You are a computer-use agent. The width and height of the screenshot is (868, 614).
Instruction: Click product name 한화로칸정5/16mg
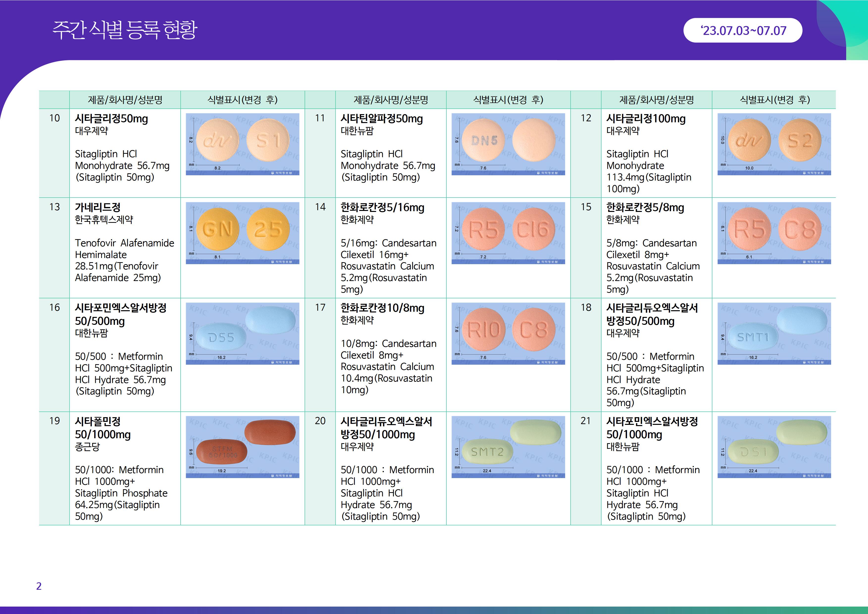coord(382,207)
